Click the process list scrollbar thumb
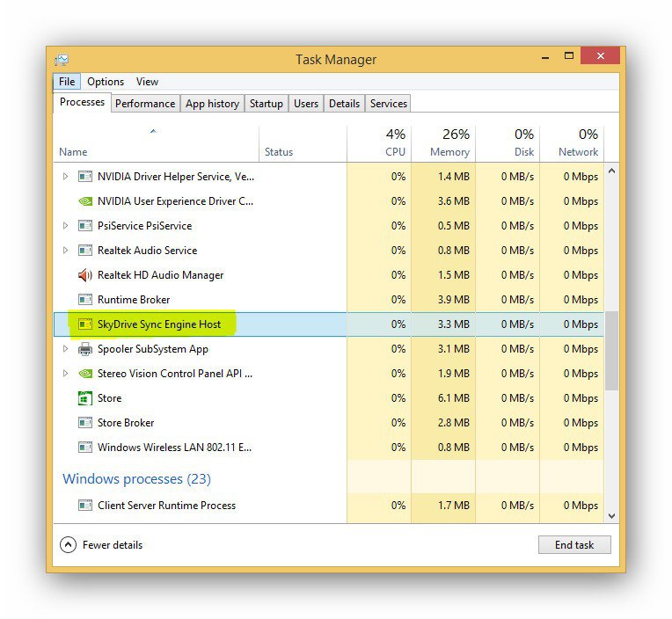Screen dimensions: 672x619 (x=611, y=351)
